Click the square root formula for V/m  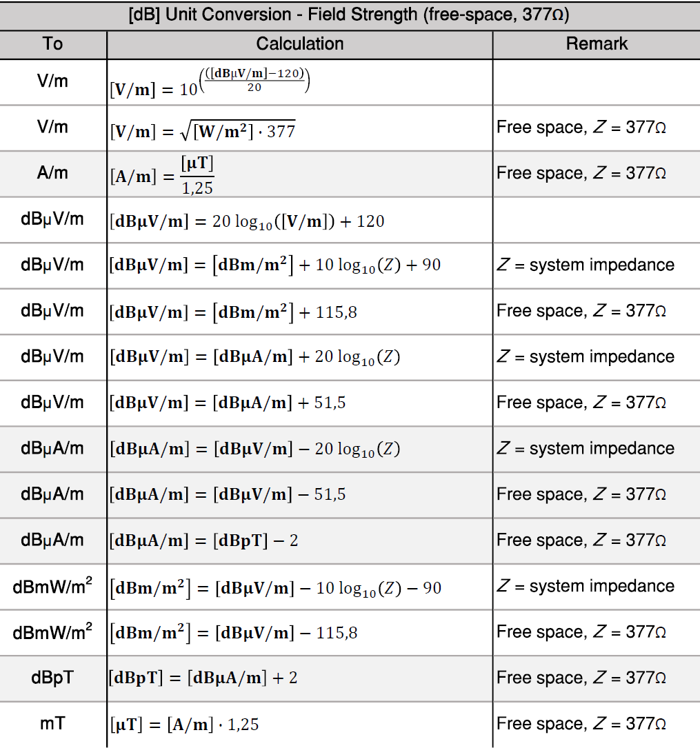coord(203,130)
